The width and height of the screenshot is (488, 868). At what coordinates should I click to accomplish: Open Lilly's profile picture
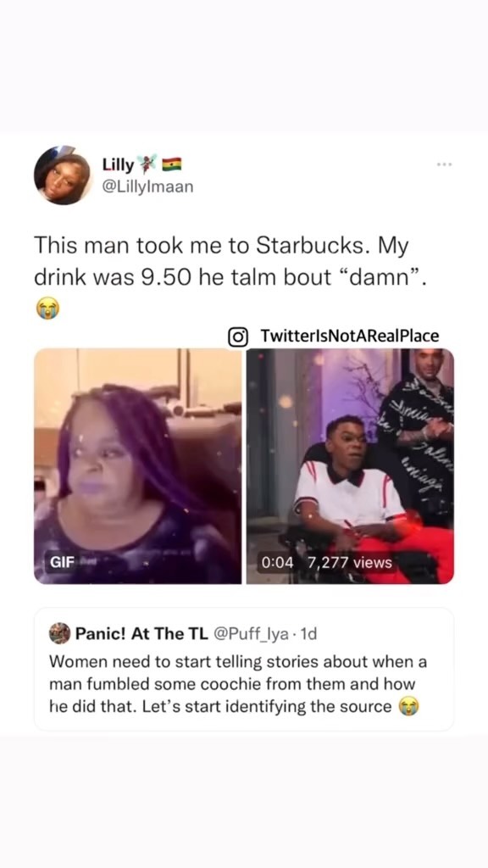point(63,175)
